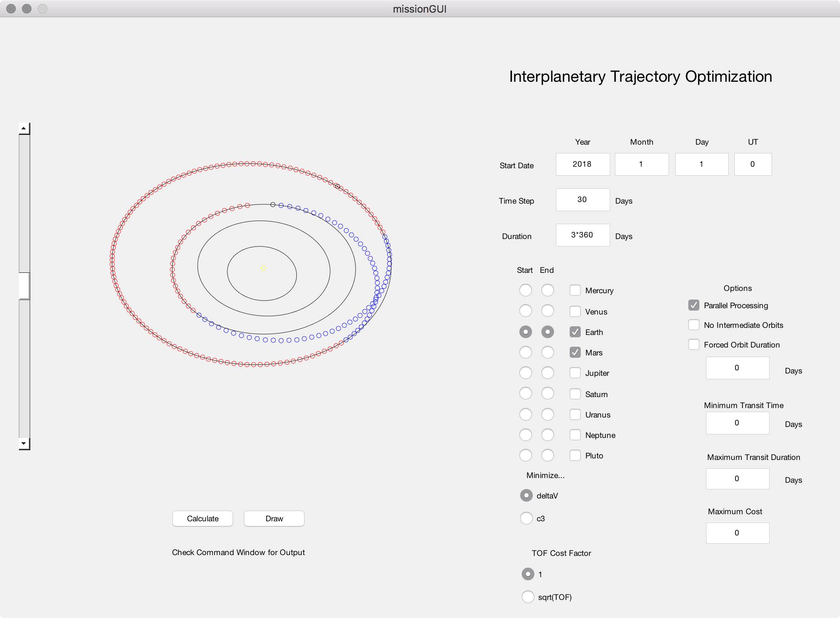This screenshot has width=840, height=618.
Task: Click the Calculate button
Action: click(203, 519)
